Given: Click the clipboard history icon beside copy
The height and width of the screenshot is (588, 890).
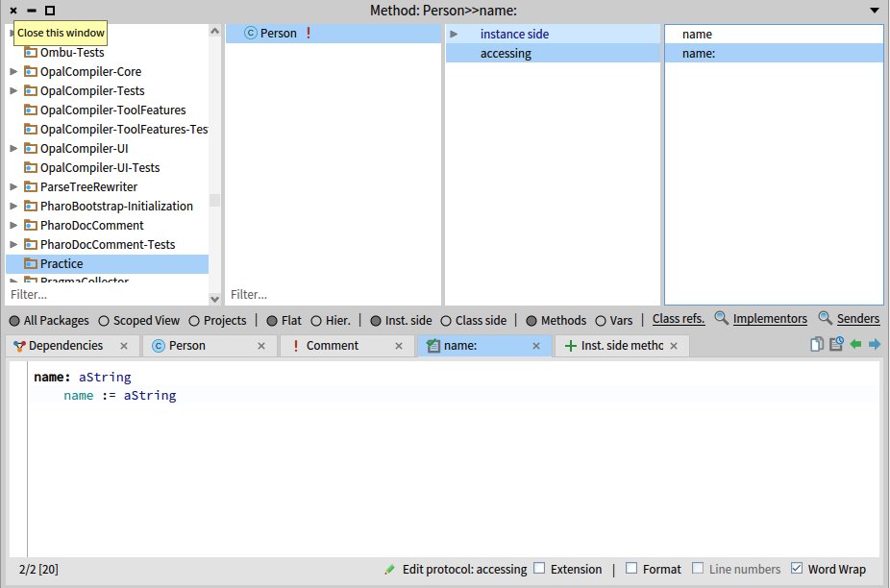Looking at the screenshot, I should coord(836,345).
